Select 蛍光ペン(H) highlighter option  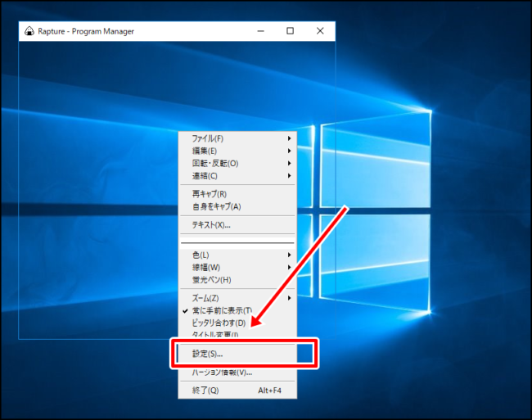coord(237,280)
